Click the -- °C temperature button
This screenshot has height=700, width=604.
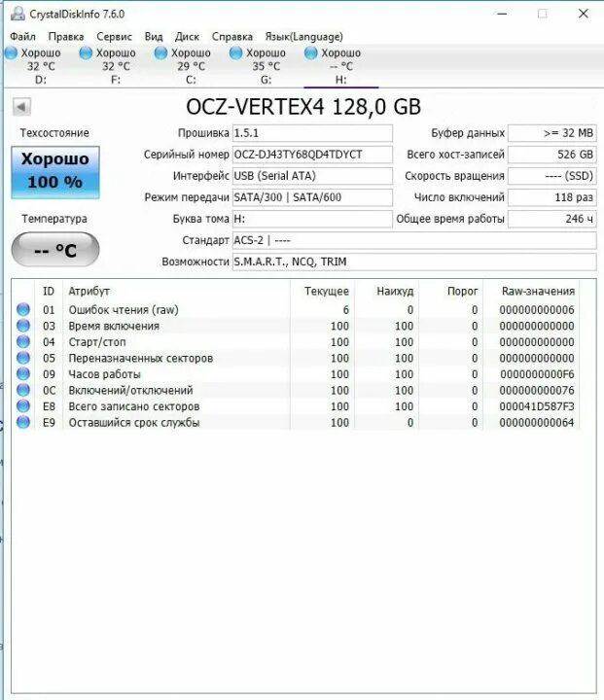[x=55, y=250]
